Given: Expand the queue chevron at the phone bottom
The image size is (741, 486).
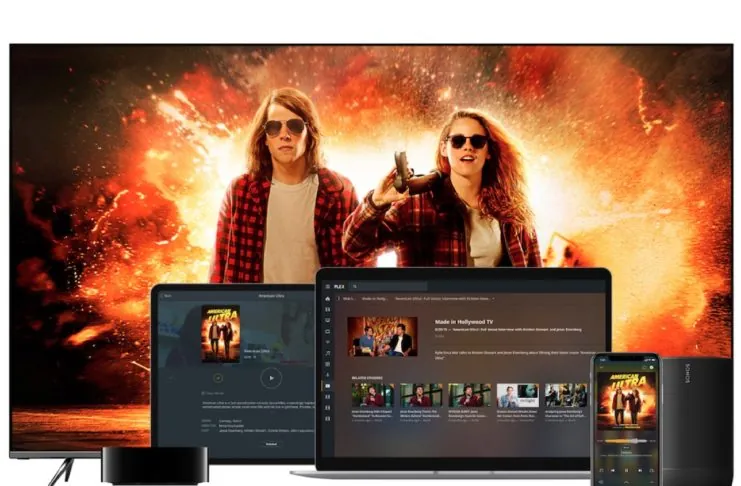Looking at the screenshot, I should [627, 482].
